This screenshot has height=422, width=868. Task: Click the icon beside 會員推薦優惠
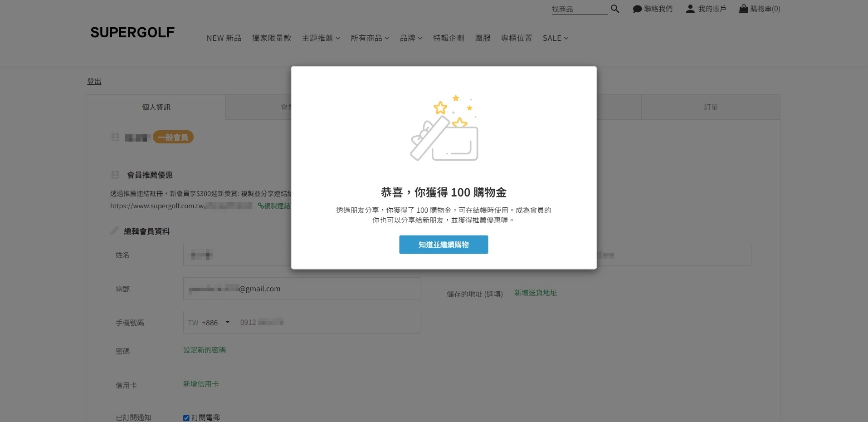pos(115,175)
